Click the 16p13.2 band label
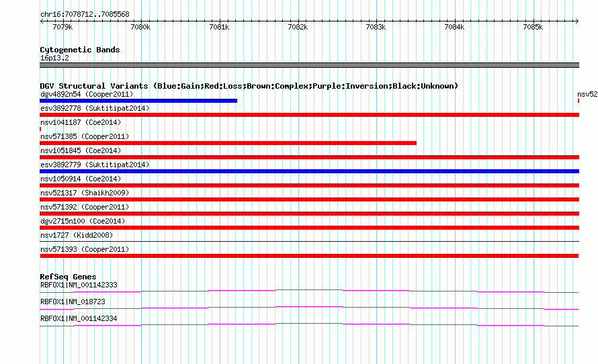 coord(54,58)
